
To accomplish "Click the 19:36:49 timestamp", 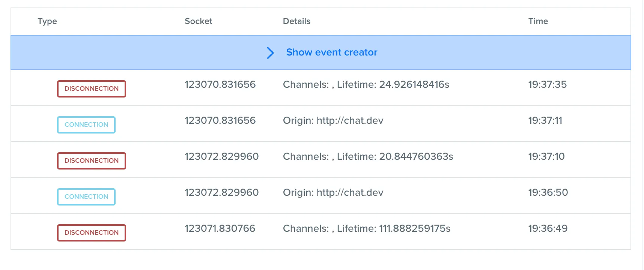I will (x=548, y=228).
